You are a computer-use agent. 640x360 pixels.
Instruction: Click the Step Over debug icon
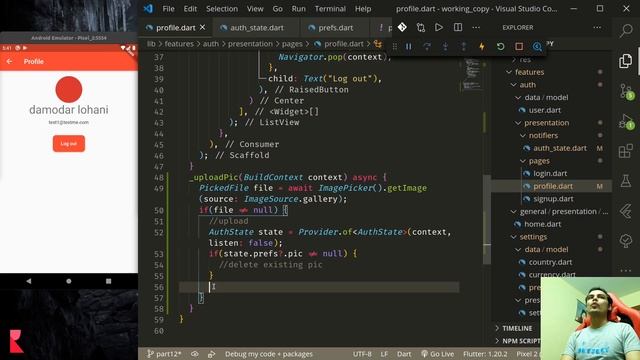[x=427, y=47]
